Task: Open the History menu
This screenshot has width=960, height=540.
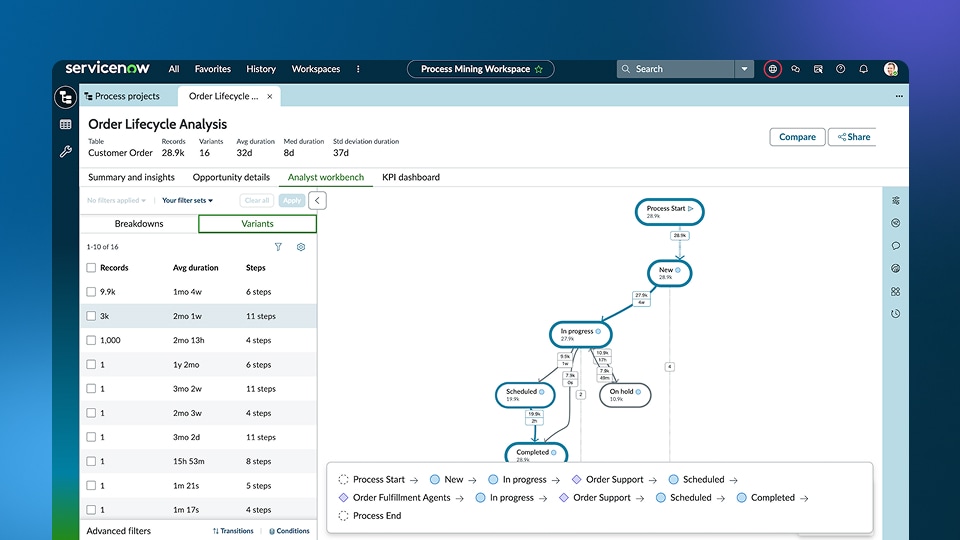Action: [x=261, y=69]
